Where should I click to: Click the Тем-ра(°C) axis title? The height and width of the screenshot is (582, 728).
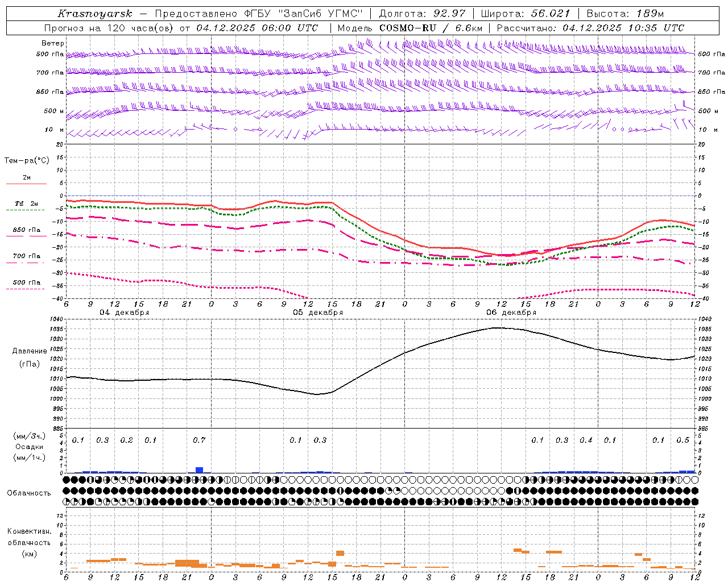27,161
